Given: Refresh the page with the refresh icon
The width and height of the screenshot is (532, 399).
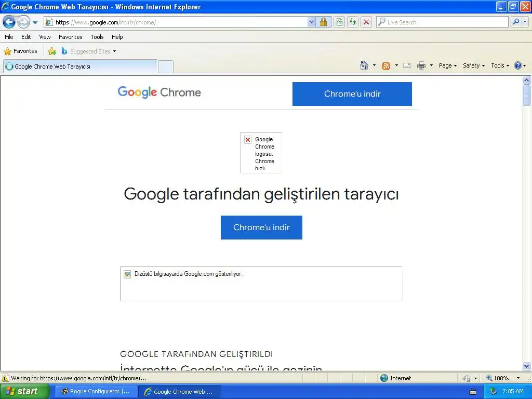Looking at the screenshot, I should click(353, 22).
